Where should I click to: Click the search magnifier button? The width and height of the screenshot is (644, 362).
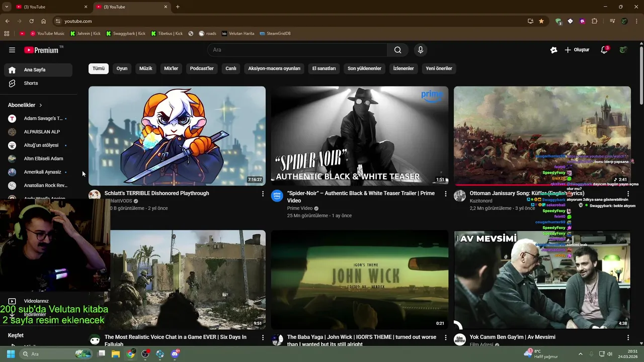pyautogui.click(x=397, y=50)
